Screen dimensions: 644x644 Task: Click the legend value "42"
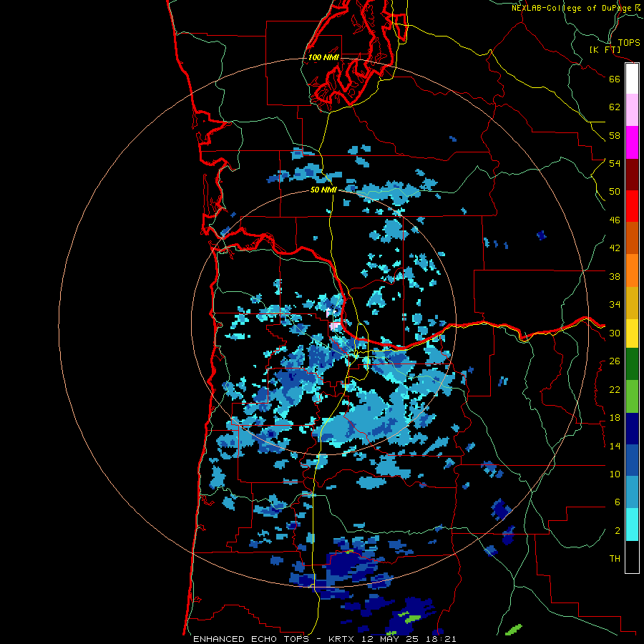pos(615,248)
